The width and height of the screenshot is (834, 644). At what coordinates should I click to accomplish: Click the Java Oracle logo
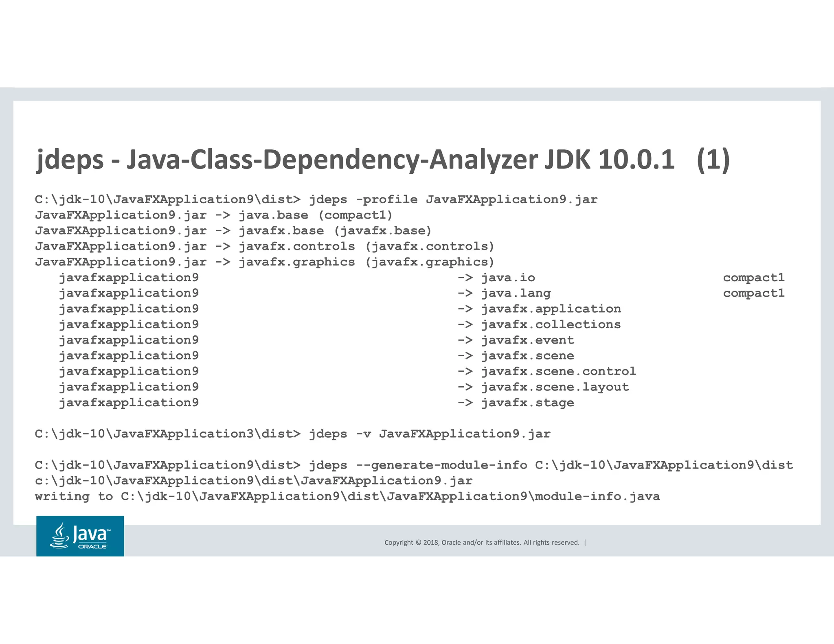pos(80,536)
